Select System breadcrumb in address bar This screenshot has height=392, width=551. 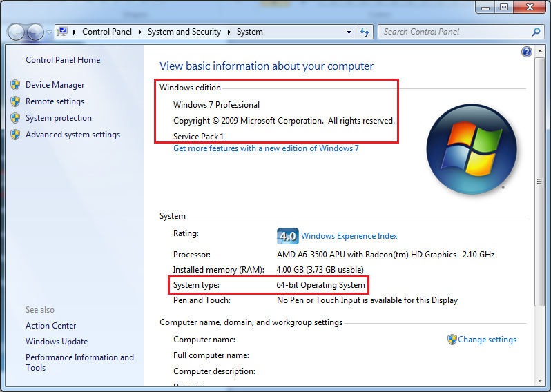click(x=249, y=32)
